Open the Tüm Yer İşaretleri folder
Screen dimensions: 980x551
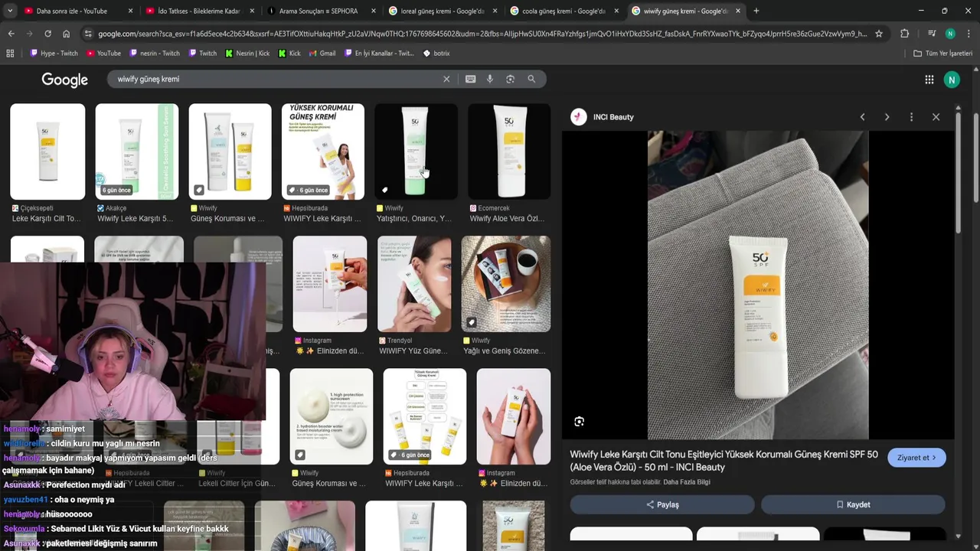pyautogui.click(x=942, y=54)
